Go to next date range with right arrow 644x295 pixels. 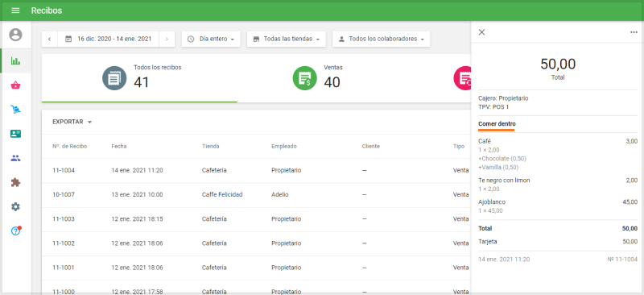click(x=167, y=39)
